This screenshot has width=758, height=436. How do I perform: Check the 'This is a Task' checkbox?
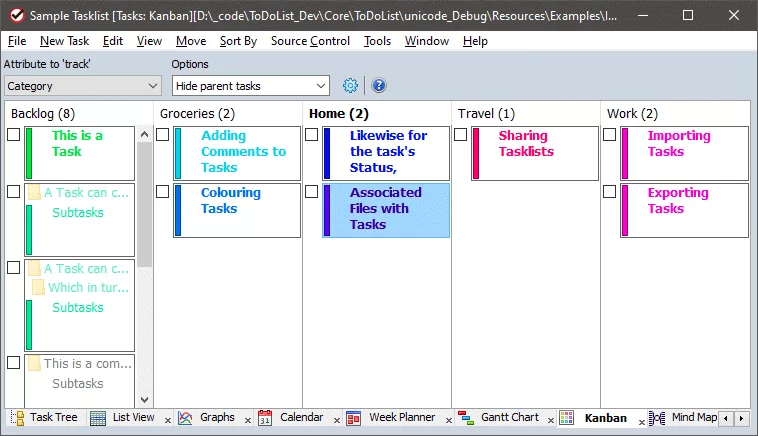[14, 135]
